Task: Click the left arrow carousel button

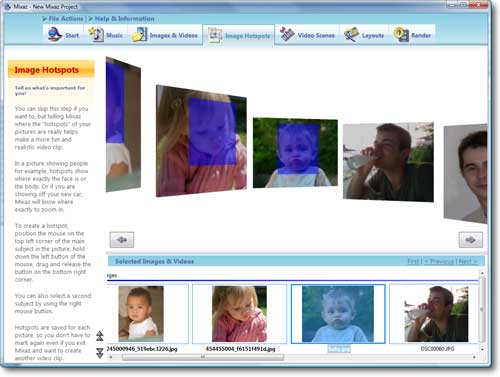Action: tap(122, 240)
